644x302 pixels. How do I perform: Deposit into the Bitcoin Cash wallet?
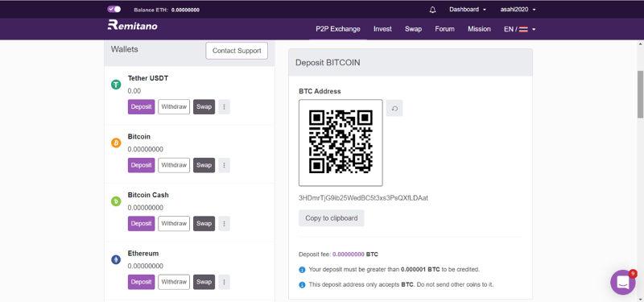pos(142,224)
